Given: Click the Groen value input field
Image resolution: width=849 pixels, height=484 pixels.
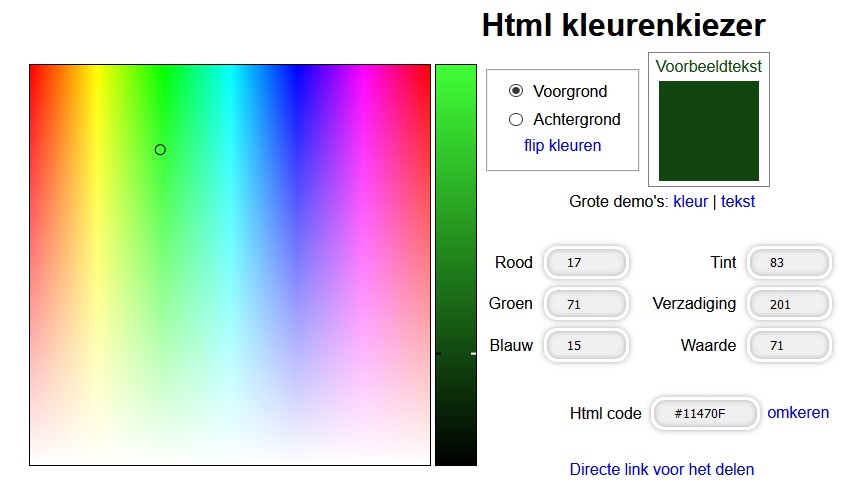Looking at the screenshot, I should 586,304.
